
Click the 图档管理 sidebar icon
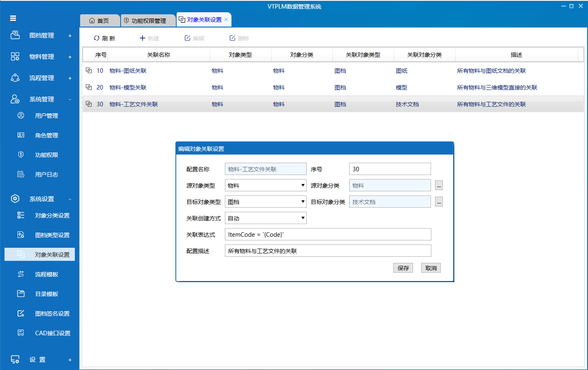coord(15,35)
